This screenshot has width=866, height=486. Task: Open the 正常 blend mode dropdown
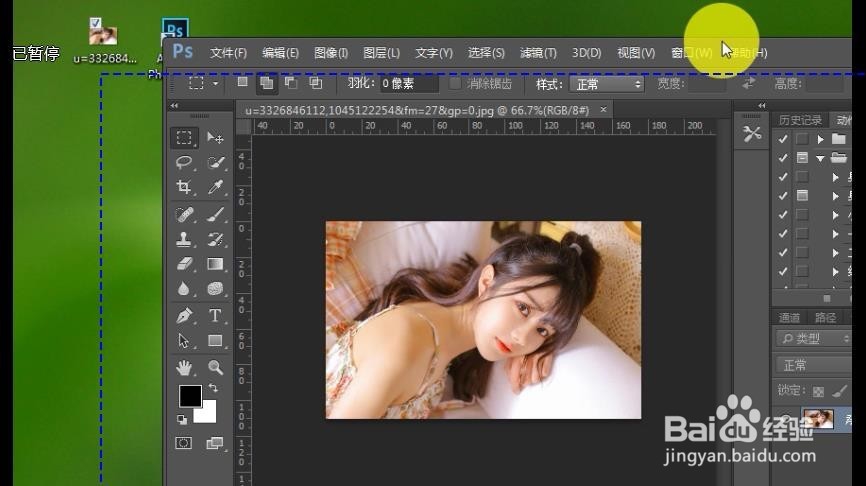pos(814,365)
